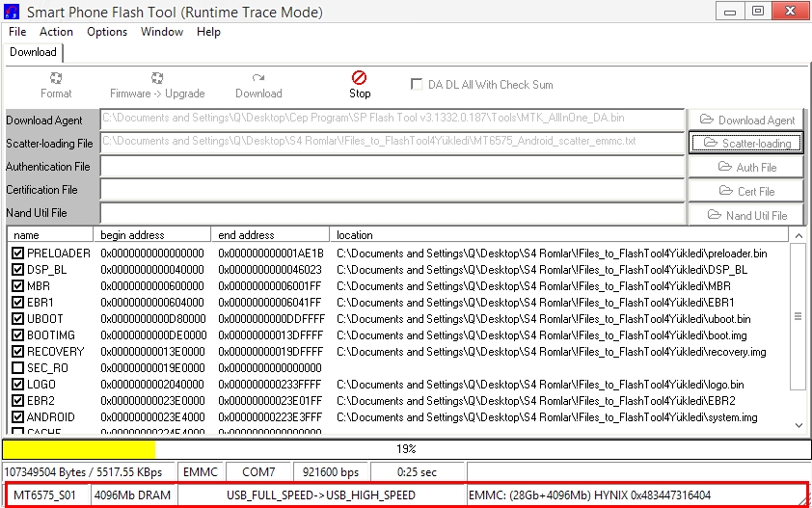Check the SEC_RO partition checkbox
Viewport: 812px width, 508px height.
[x=17, y=368]
